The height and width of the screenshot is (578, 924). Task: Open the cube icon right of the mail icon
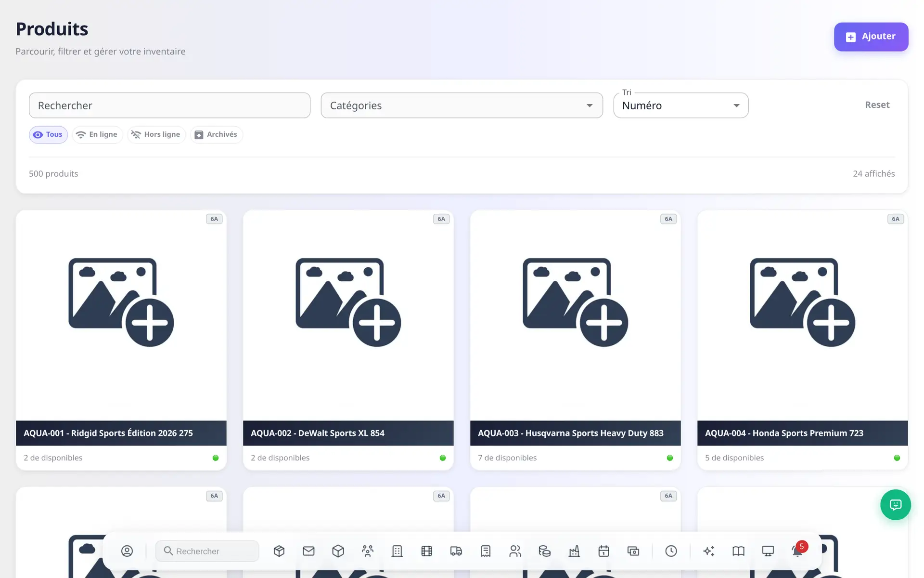[x=338, y=551]
